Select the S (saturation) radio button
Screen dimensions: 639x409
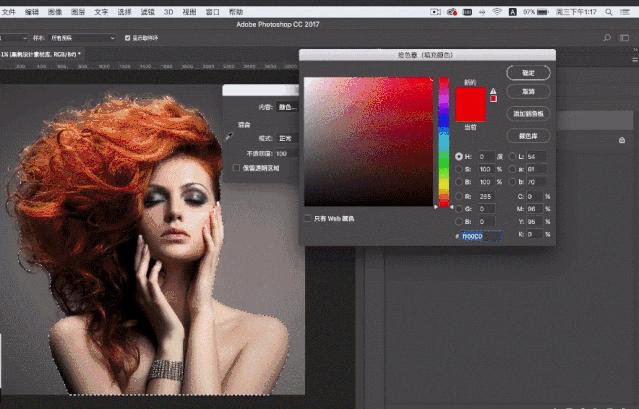tap(459, 169)
